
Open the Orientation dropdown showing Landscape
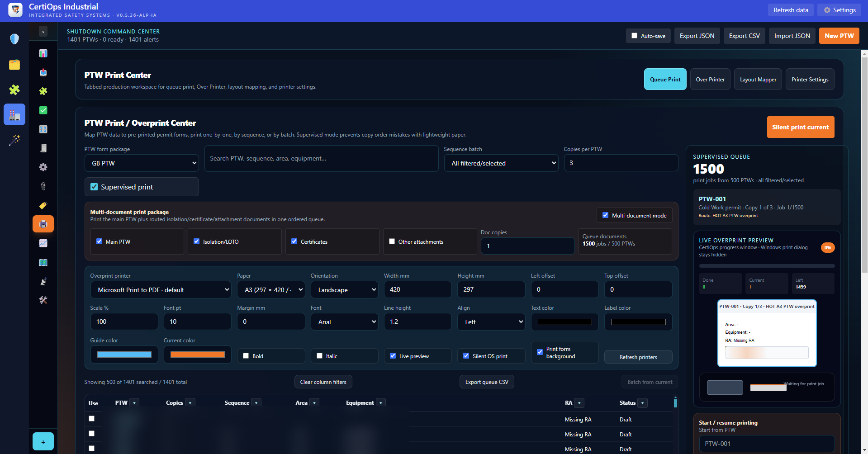[x=345, y=290]
